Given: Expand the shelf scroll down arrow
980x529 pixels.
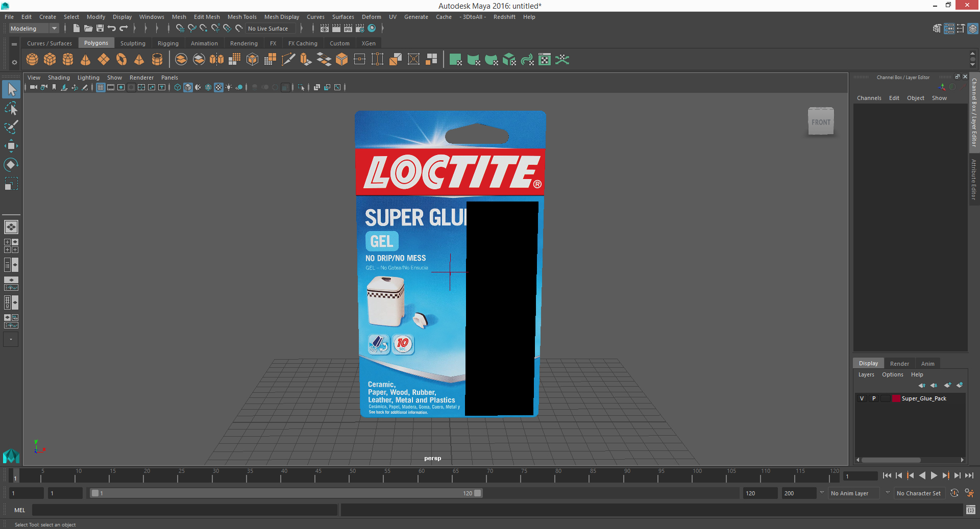Looking at the screenshot, I should [x=972, y=65].
